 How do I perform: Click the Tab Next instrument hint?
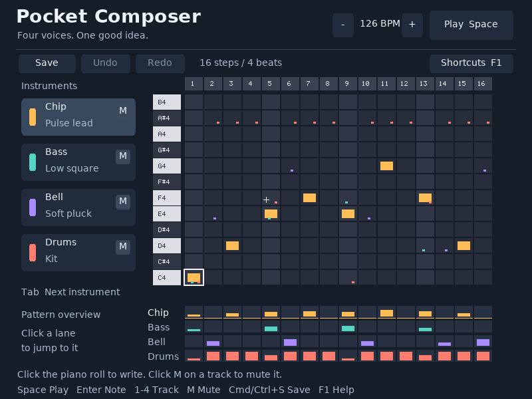point(70,292)
